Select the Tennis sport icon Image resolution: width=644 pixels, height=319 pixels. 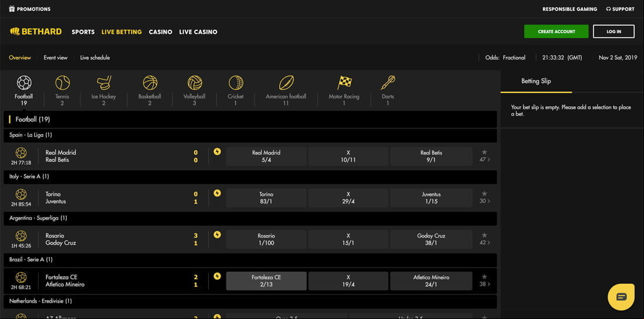tap(63, 83)
